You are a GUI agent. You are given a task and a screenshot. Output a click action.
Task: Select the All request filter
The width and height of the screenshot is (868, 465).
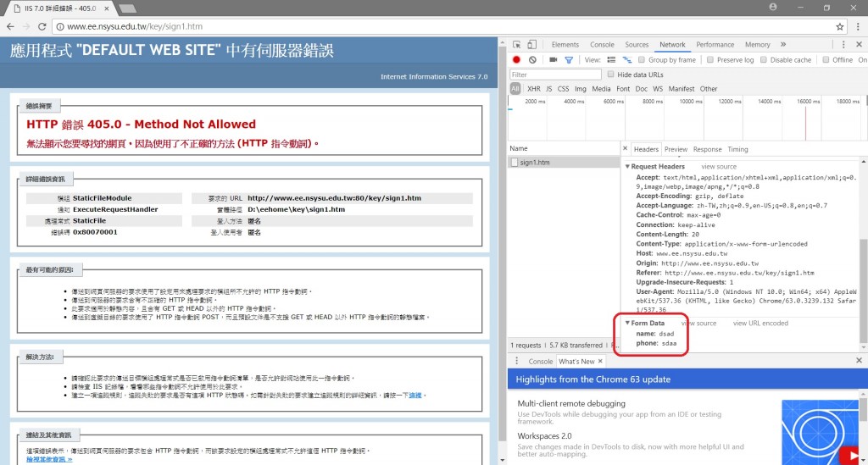point(515,89)
